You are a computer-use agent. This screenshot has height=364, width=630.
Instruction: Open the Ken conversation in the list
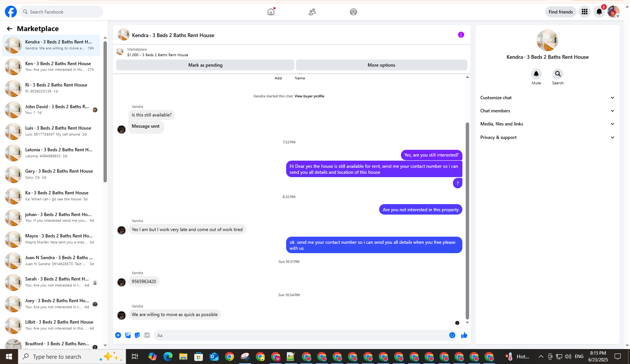[51, 67]
